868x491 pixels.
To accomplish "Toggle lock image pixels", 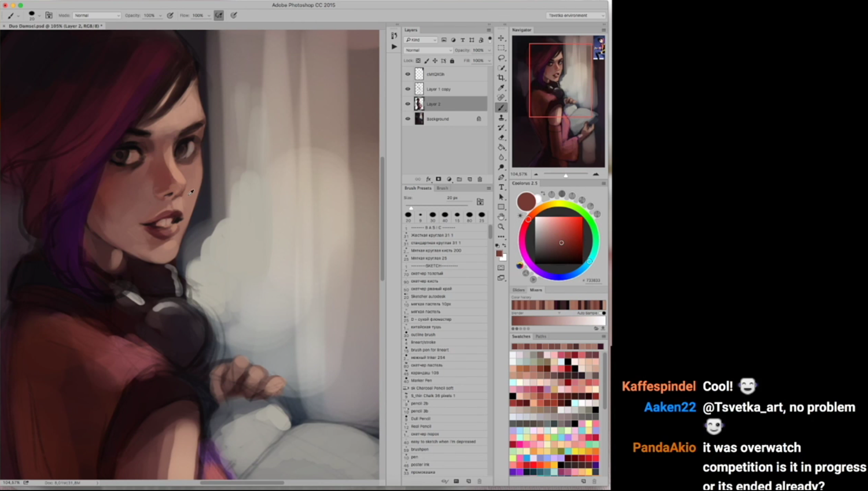I will coord(426,61).
